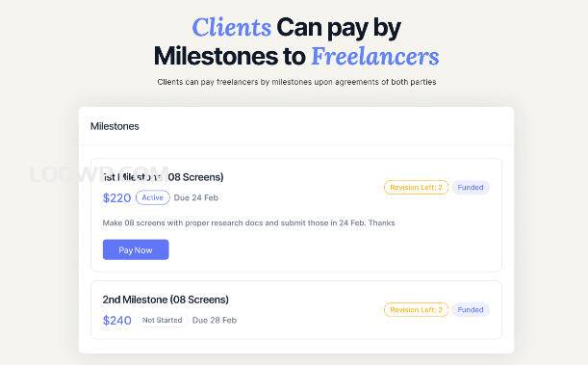Select the first milestone card
Image resolution: width=588 pixels, height=365 pixels.
296,215
